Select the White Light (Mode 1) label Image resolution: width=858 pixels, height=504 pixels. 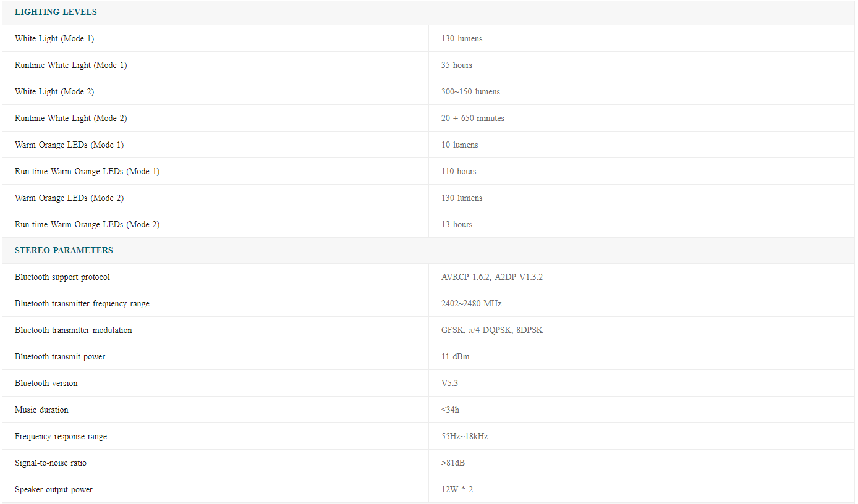coord(54,39)
